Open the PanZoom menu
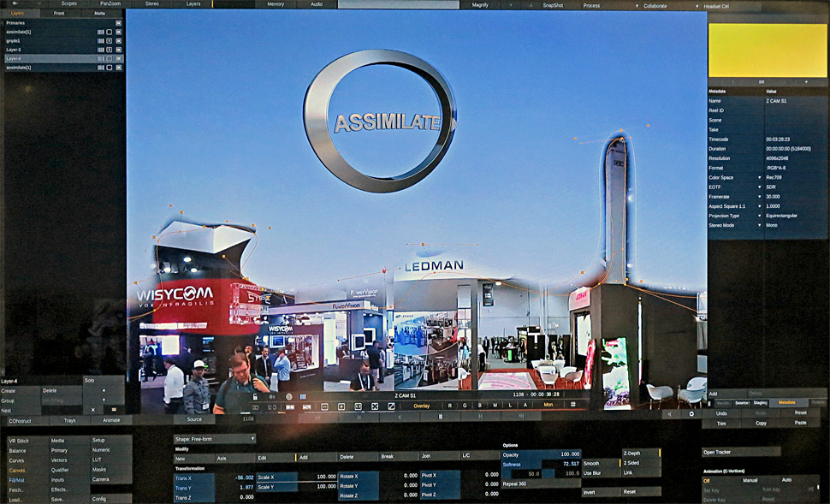 tap(110, 3)
